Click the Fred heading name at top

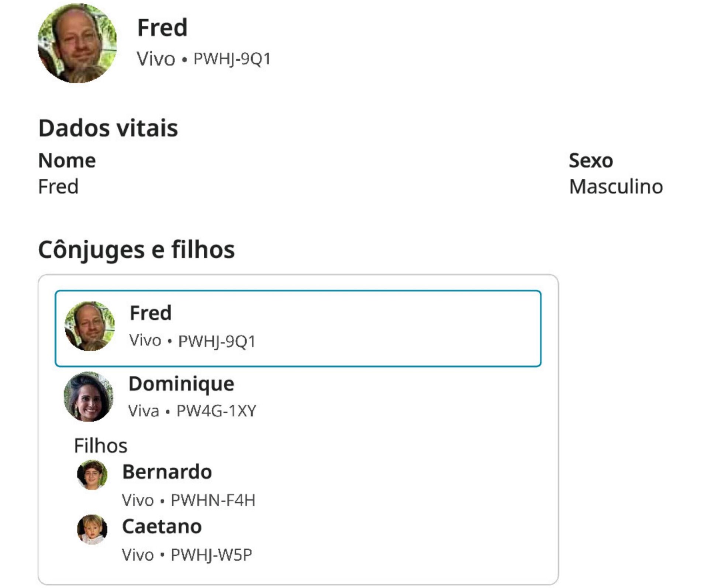[x=162, y=28]
